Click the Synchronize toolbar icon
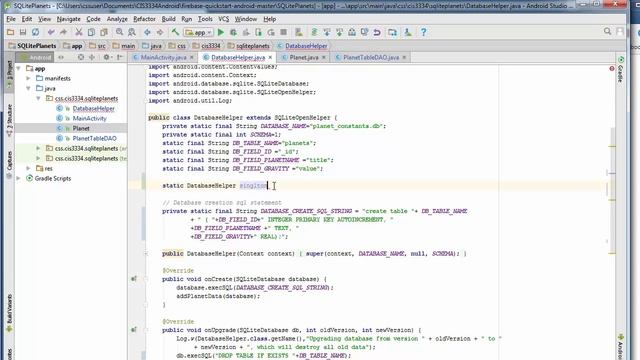Screen dimensions: 640x360 (x=36, y=32)
